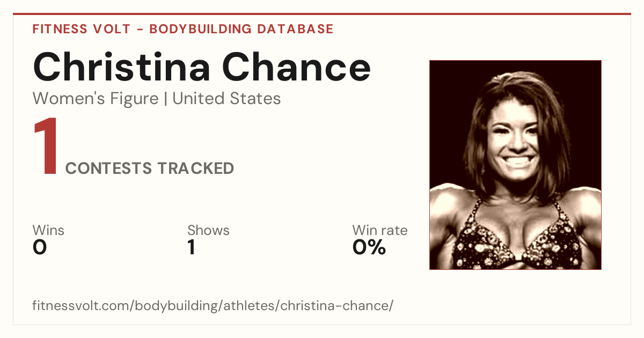Click the Wins label
644x338 pixels.
point(48,230)
